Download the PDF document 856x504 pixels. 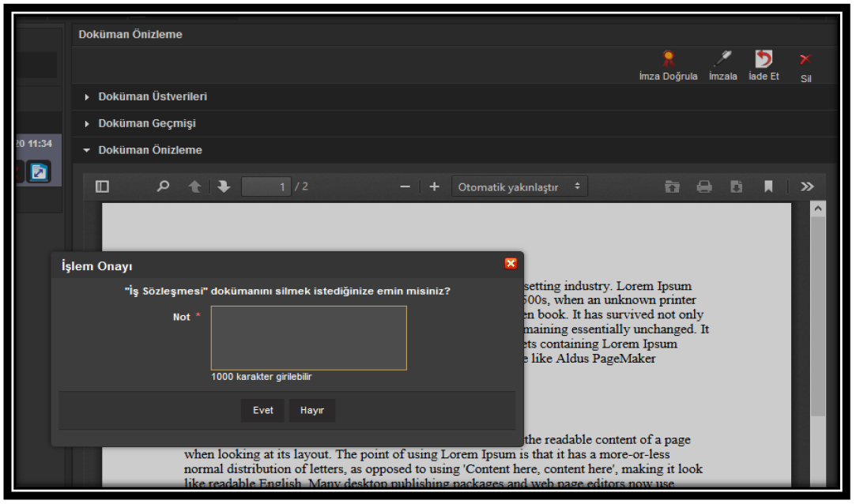[736, 186]
